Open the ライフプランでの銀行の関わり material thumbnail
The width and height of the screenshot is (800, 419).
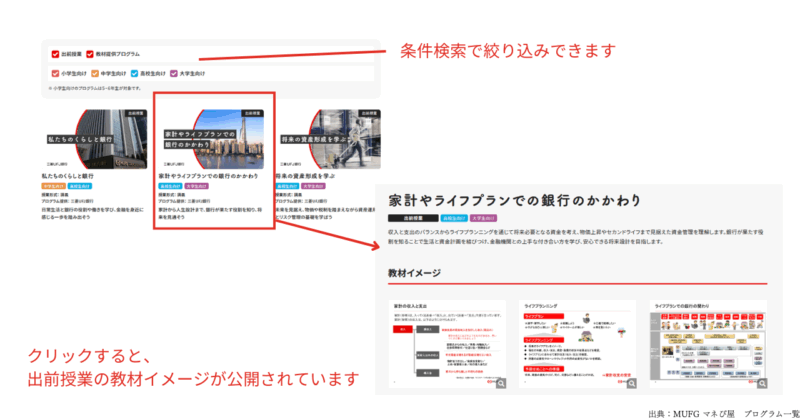[x=709, y=344]
